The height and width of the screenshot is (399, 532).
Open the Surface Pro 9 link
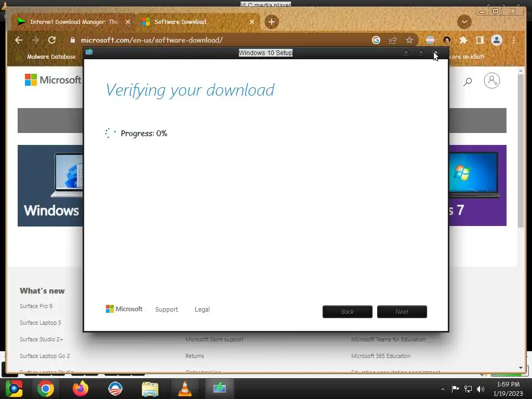click(36, 306)
